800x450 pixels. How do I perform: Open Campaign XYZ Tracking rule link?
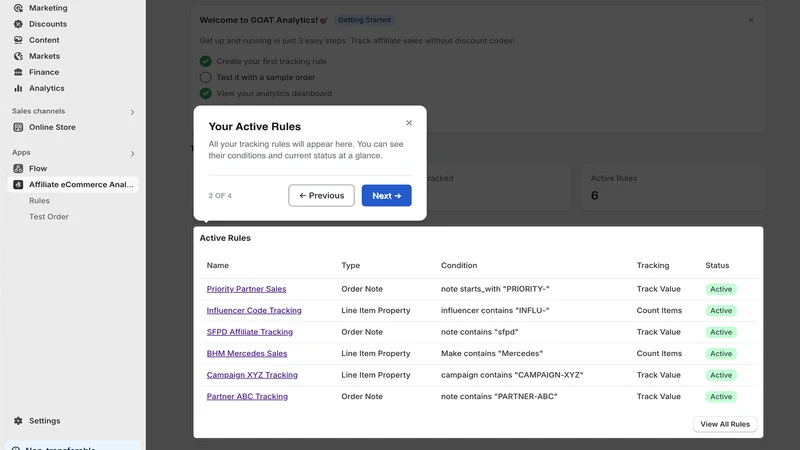click(x=252, y=375)
